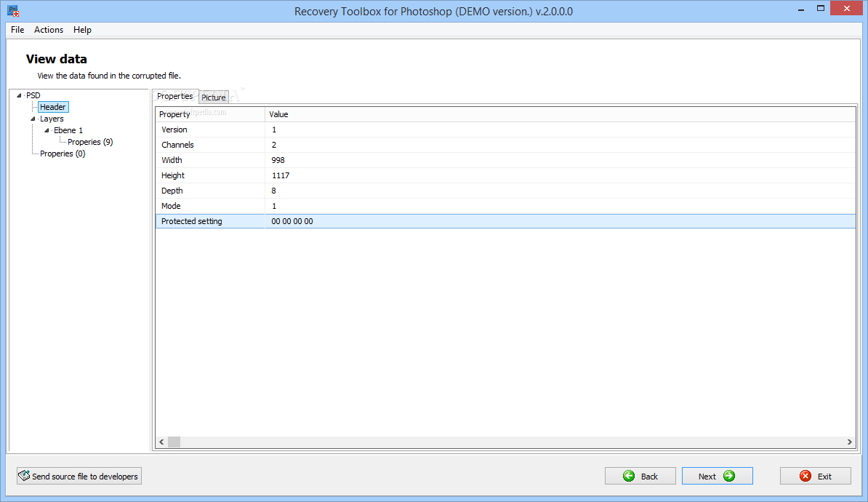Click the green back arrow icon
Screen dimensions: 868x502
pos(628,476)
